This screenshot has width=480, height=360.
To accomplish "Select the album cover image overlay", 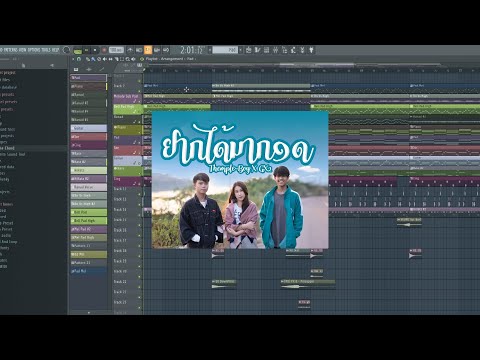I will pyautogui.click(x=240, y=180).
